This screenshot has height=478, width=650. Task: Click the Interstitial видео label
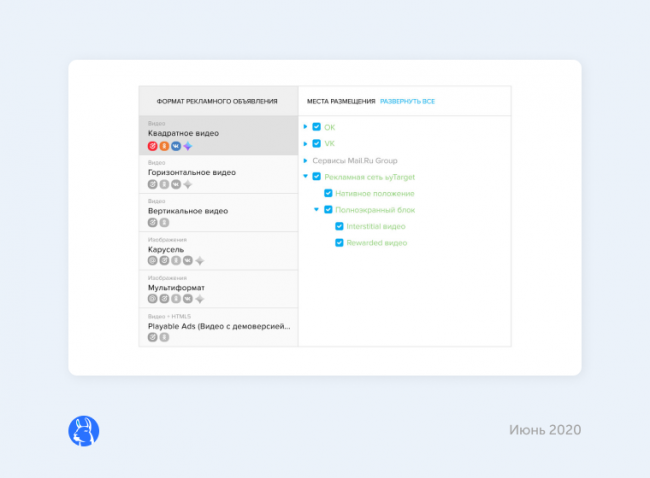(377, 226)
